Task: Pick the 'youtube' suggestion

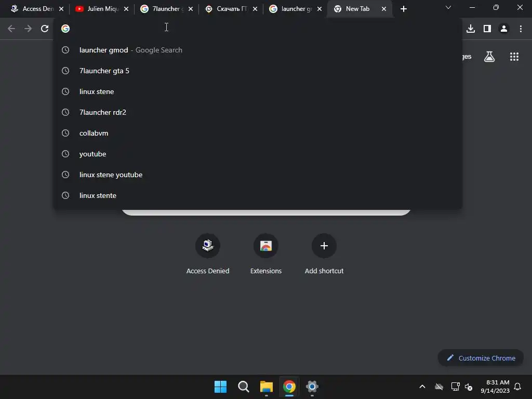Action: tap(258, 154)
